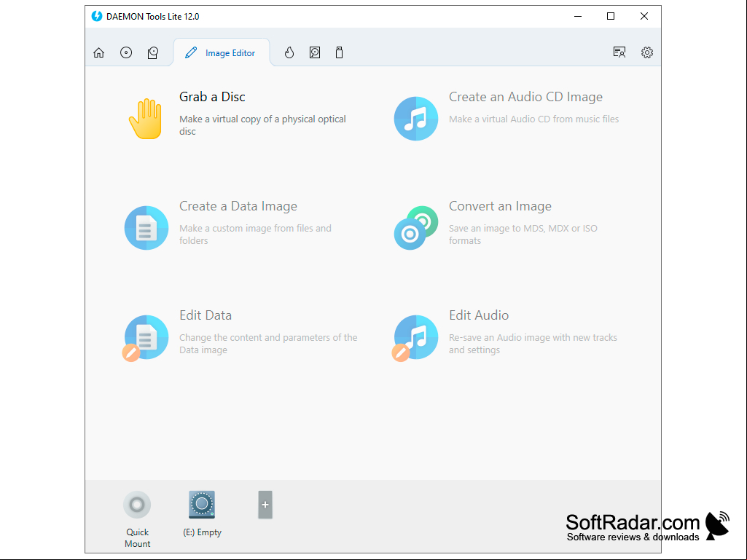Open the license account icon
Image resolution: width=747 pixels, height=560 pixels.
point(619,52)
